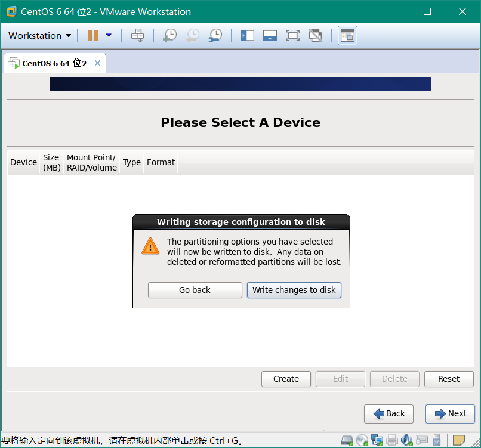Open the Workstation menu dropdown
Screen dimensions: 481x448
point(39,36)
